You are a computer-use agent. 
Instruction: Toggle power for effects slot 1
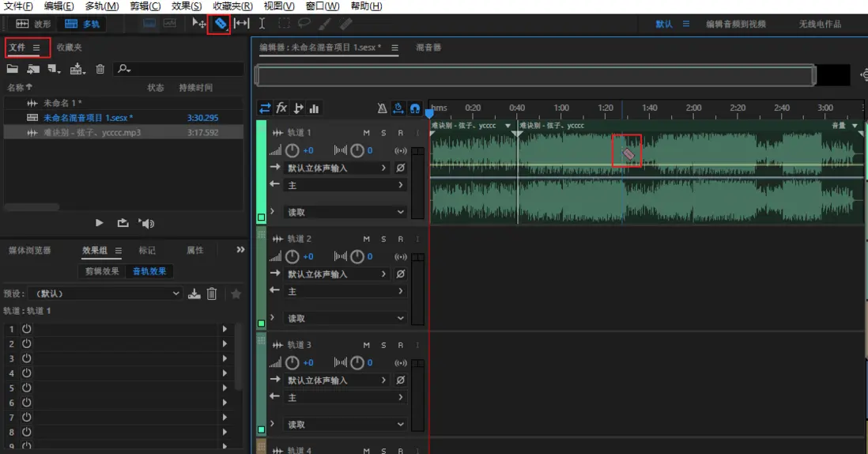(x=27, y=329)
